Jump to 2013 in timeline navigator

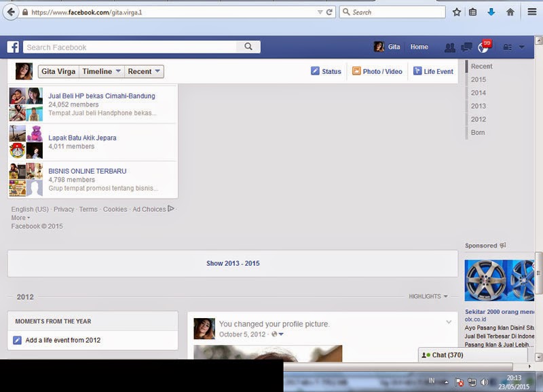(479, 106)
